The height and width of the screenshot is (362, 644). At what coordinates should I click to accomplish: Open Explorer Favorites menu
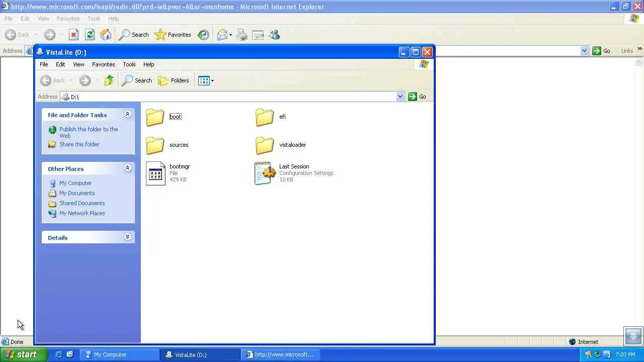103,64
